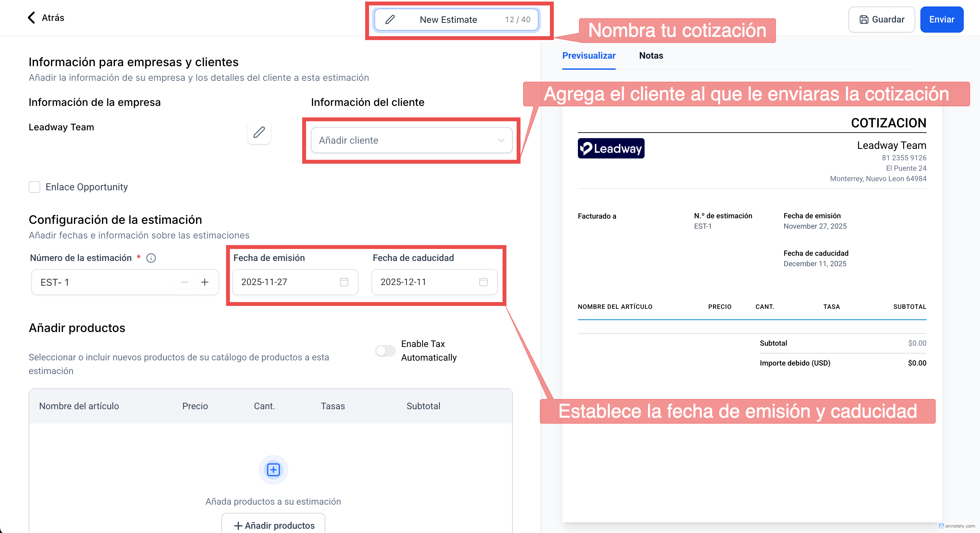Click the blue Enviar button

pyautogui.click(x=941, y=20)
